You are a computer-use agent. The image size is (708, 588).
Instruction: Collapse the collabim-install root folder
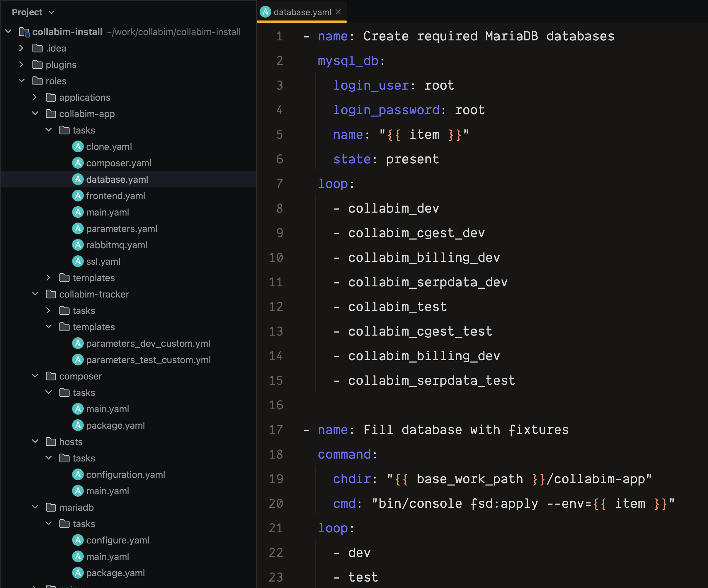(8, 32)
